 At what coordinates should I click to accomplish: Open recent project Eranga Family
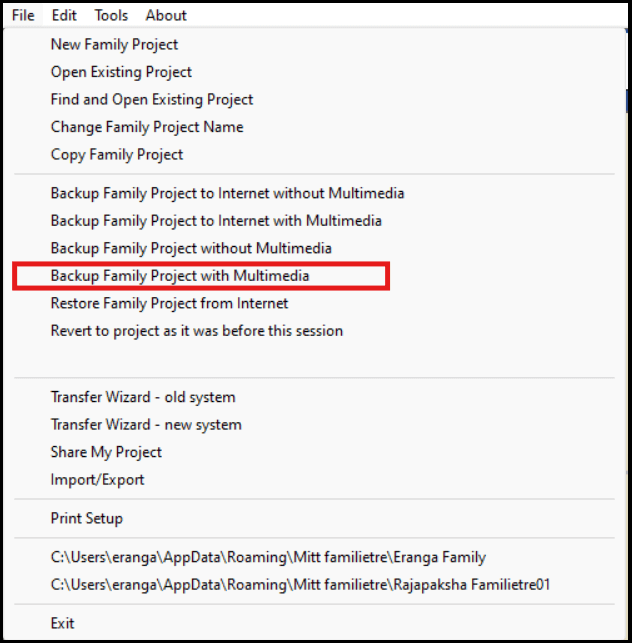tap(268, 557)
